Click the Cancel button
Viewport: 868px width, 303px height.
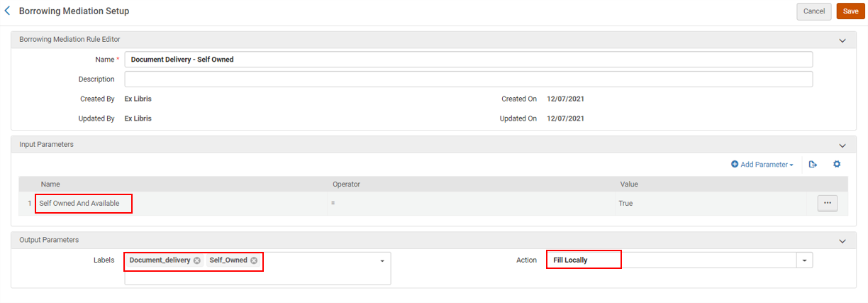pos(813,11)
